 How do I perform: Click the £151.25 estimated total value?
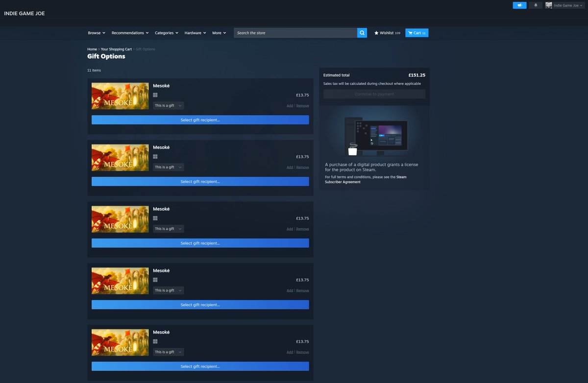point(416,75)
